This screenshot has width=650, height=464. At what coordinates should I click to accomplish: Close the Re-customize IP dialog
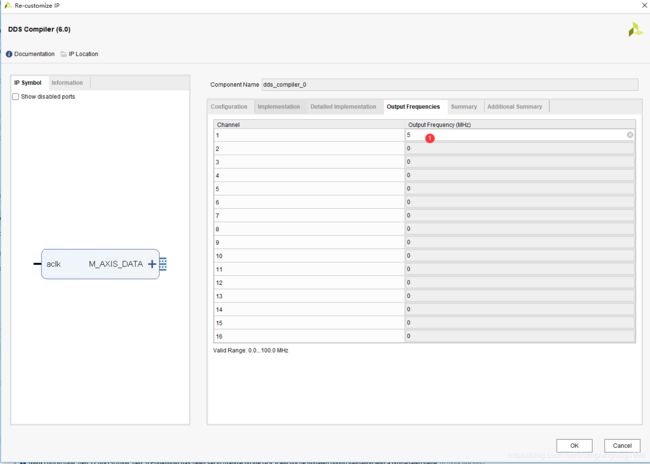pos(644,5)
